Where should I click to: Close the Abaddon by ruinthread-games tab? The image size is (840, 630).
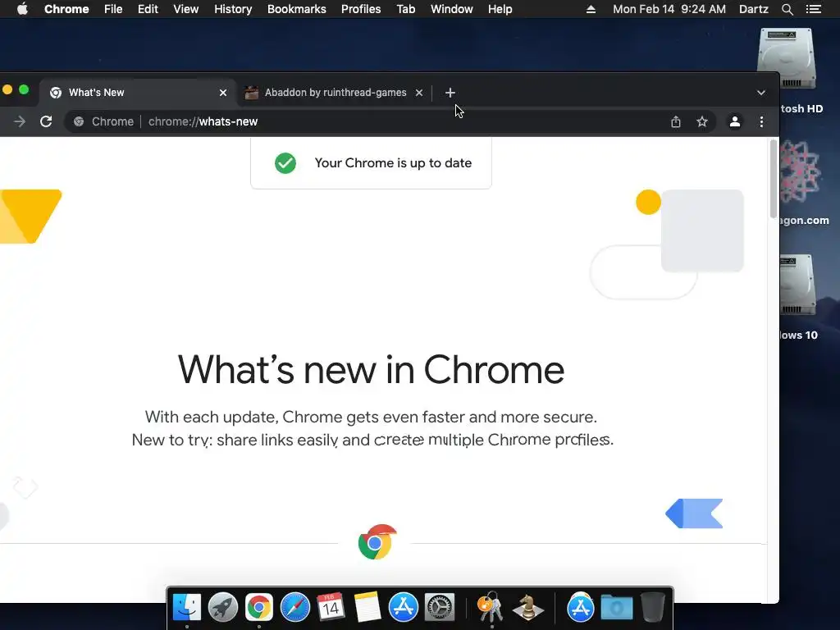tap(419, 93)
